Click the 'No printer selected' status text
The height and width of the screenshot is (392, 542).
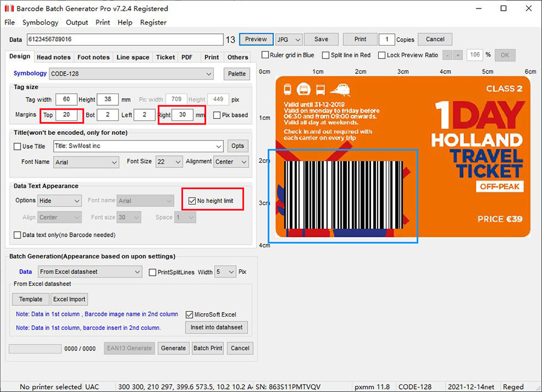tap(51, 387)
